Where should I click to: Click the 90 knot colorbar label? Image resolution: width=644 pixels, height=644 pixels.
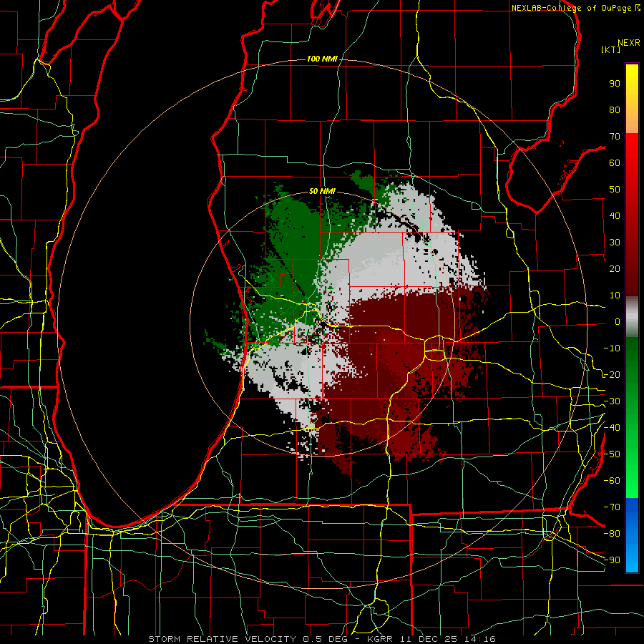tap(615, 84)
